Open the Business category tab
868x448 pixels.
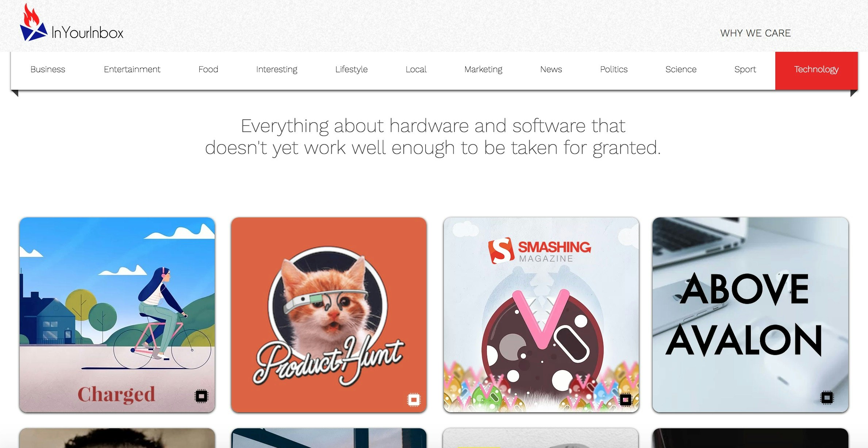[x=48, y=69]
